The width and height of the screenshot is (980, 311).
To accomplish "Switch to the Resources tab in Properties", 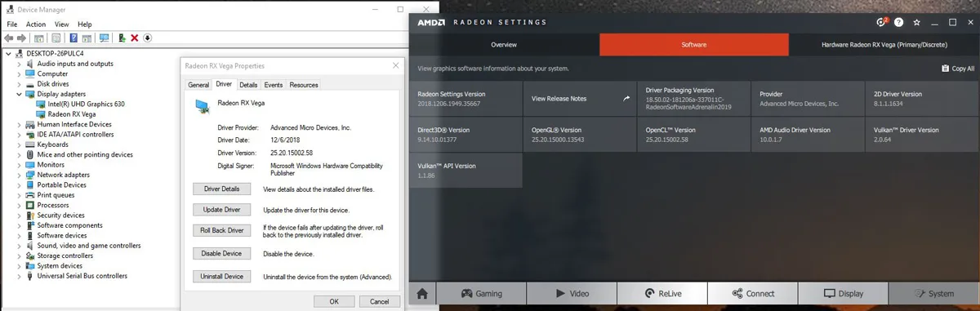I will pyautogui.click(x=304, y=85).
